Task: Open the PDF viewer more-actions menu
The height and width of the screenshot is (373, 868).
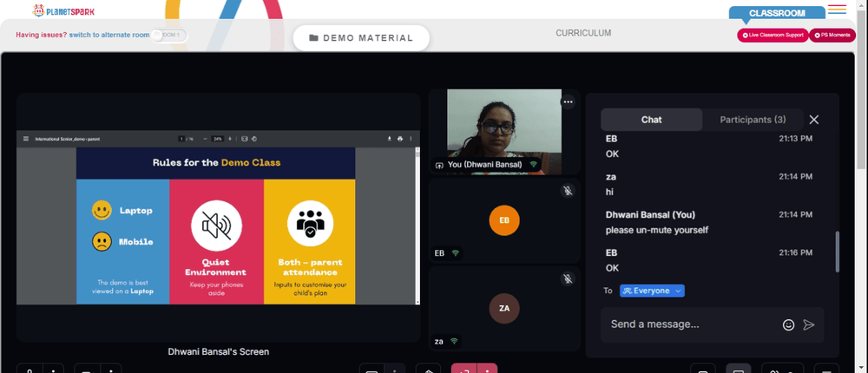Action: [411, 139]
